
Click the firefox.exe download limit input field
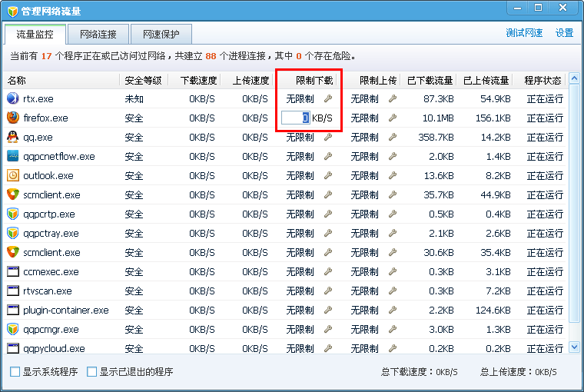(x=295, y=118)
